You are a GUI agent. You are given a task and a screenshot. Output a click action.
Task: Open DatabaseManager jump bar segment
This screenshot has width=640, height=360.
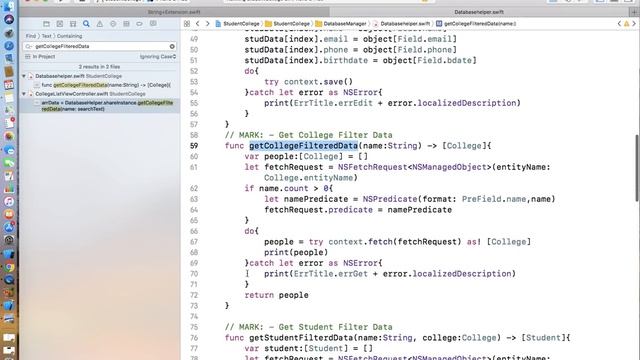click(x=341, y=24)
